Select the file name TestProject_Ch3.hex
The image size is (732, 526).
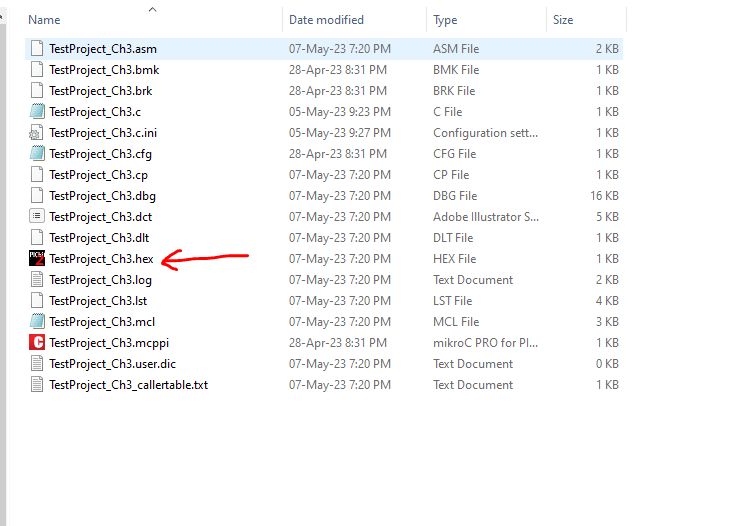[101, 259]
